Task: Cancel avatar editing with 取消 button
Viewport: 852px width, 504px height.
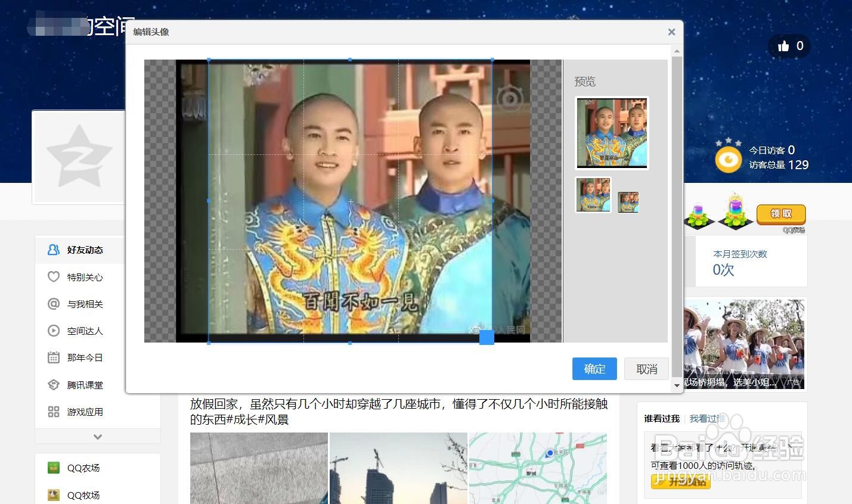Action: pos(646,369)
